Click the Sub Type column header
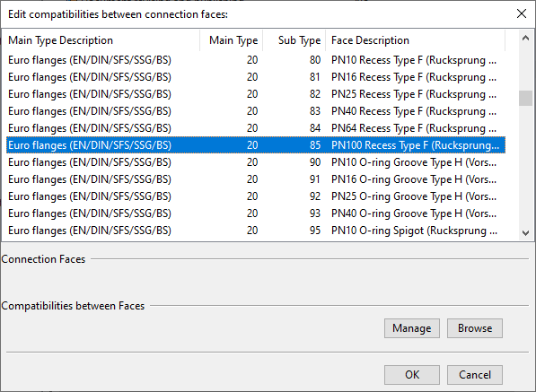This screenshot has width=536, height=392. click(x=294, y=40)
